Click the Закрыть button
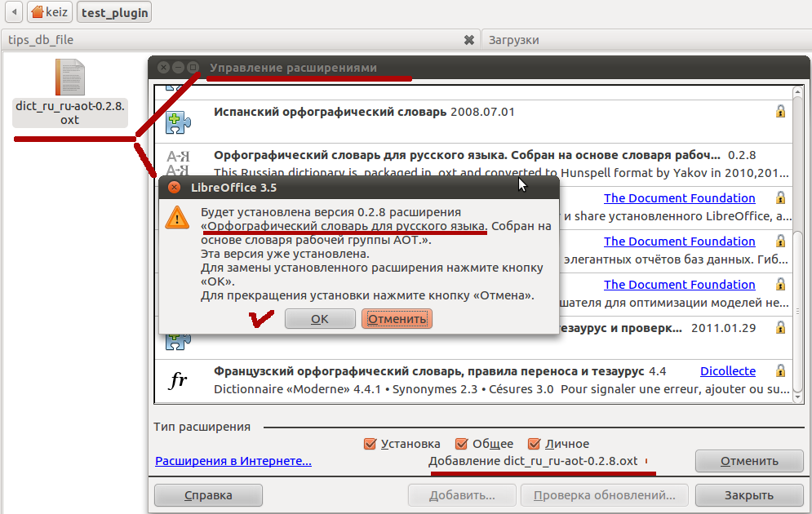Viewport: 812px width, 514px height. (749, 495)
